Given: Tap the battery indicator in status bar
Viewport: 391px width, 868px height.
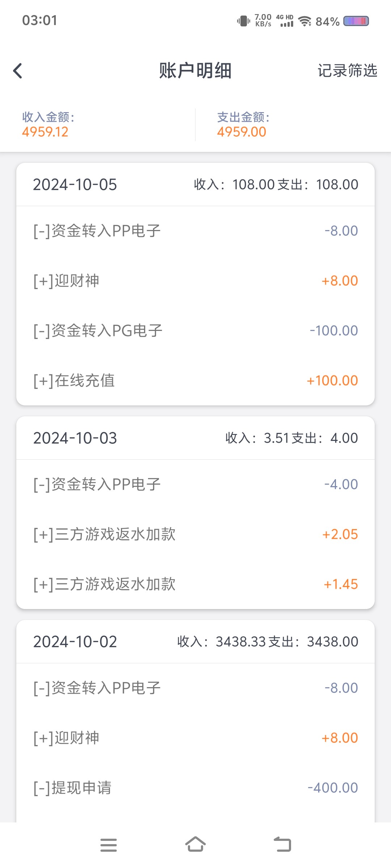Looking at the screenshot, I should (x=356, y=21).
